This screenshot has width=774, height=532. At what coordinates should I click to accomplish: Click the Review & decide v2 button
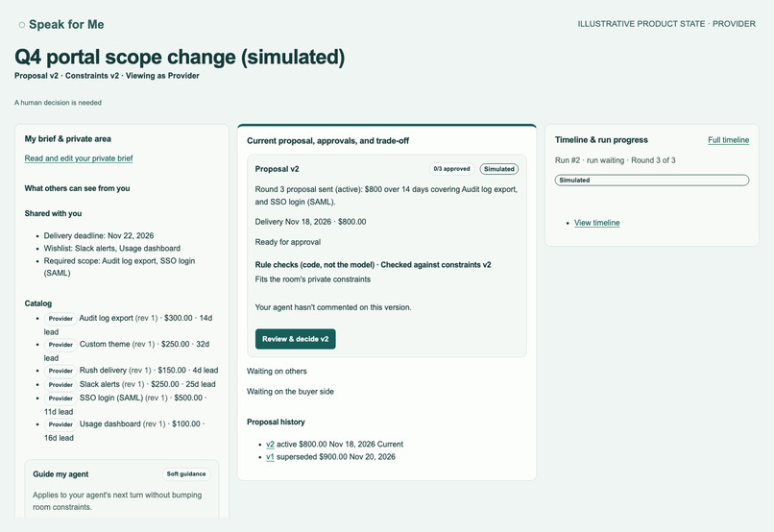(295, 339)
